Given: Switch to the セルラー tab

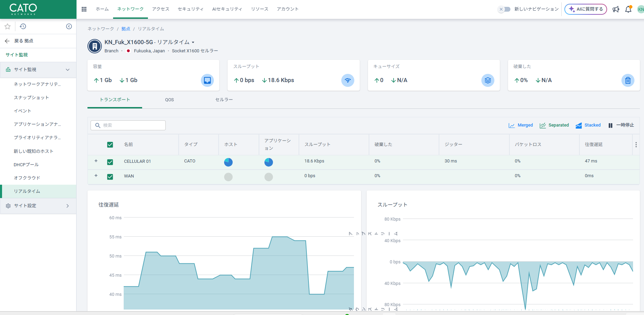Looking at the screenshot, I should coord(224,100).
